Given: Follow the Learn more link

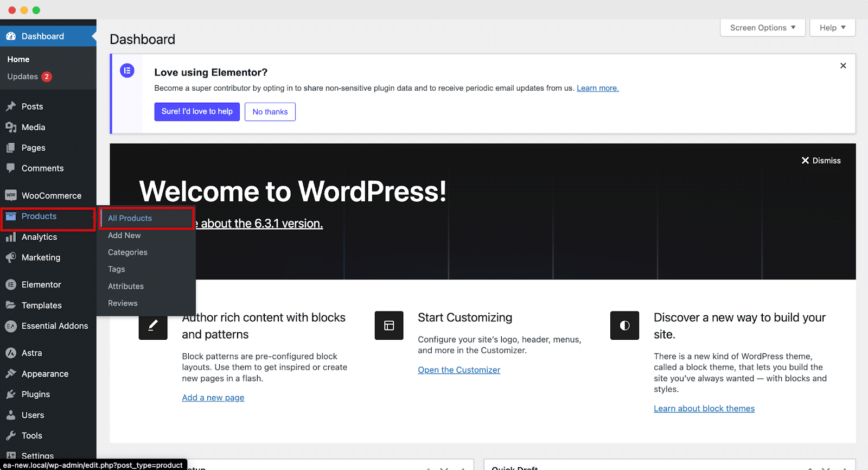Looking at the screenshot, I should [x=598, y=88].
